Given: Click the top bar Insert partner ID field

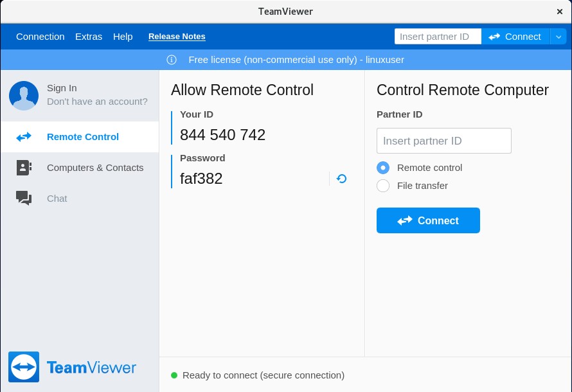Looking at the screenshot, I should coord(437,37).
